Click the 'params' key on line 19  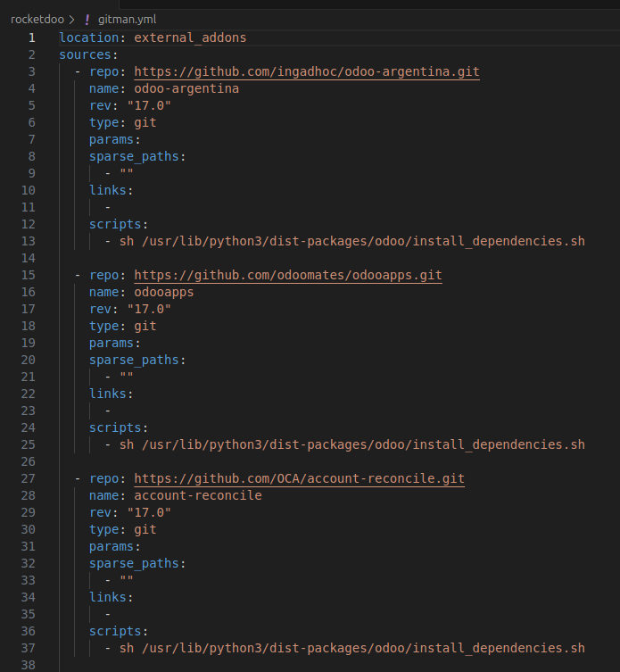click(112, 344)
